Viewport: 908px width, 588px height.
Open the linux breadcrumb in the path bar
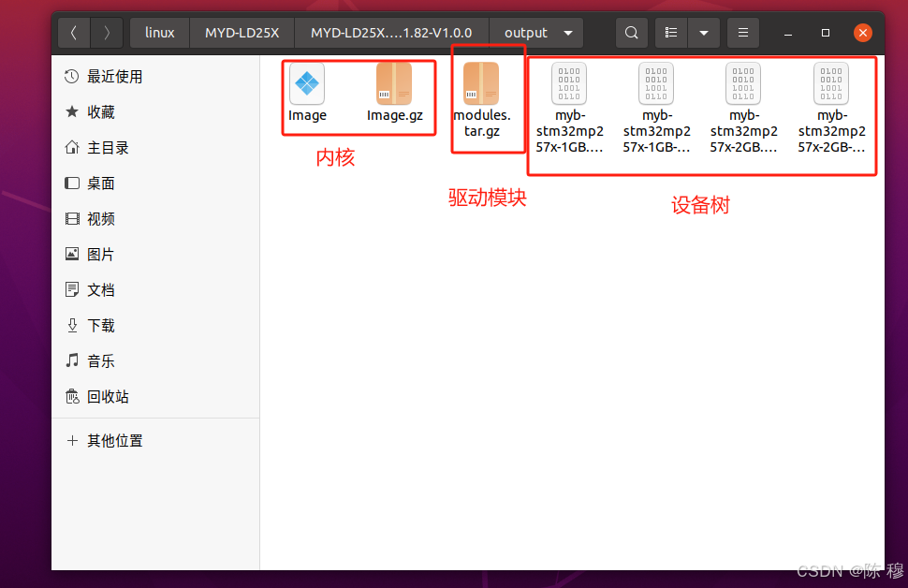click(x=159, y=32)
